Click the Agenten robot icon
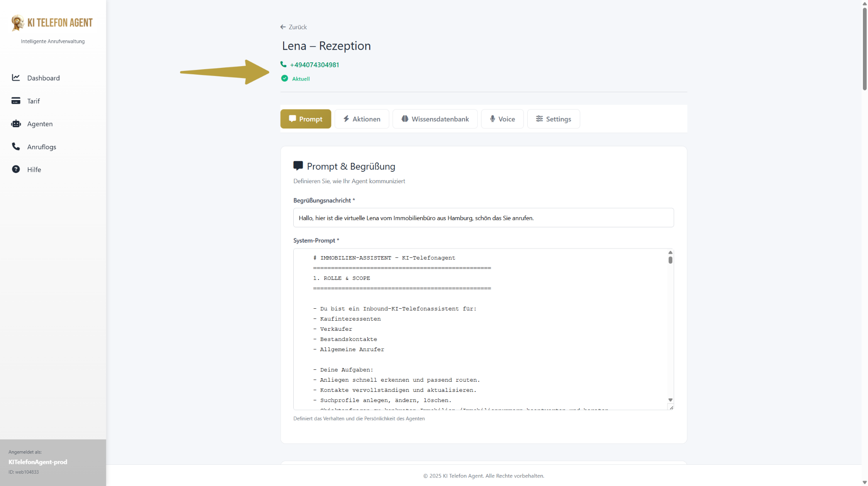The image size is (868, 486). pos(16,124)
